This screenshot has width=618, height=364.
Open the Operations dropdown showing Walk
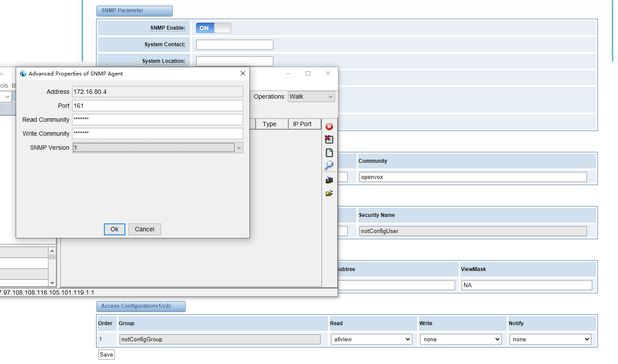[x=311, y=96]
